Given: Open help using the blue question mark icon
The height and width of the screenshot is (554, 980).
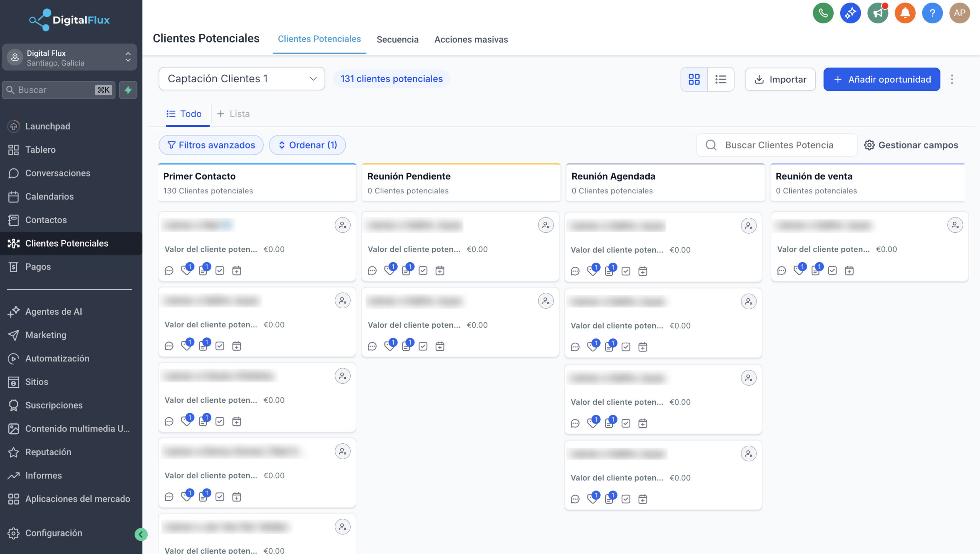Looking at the screenshot, I should click(933, 13).
